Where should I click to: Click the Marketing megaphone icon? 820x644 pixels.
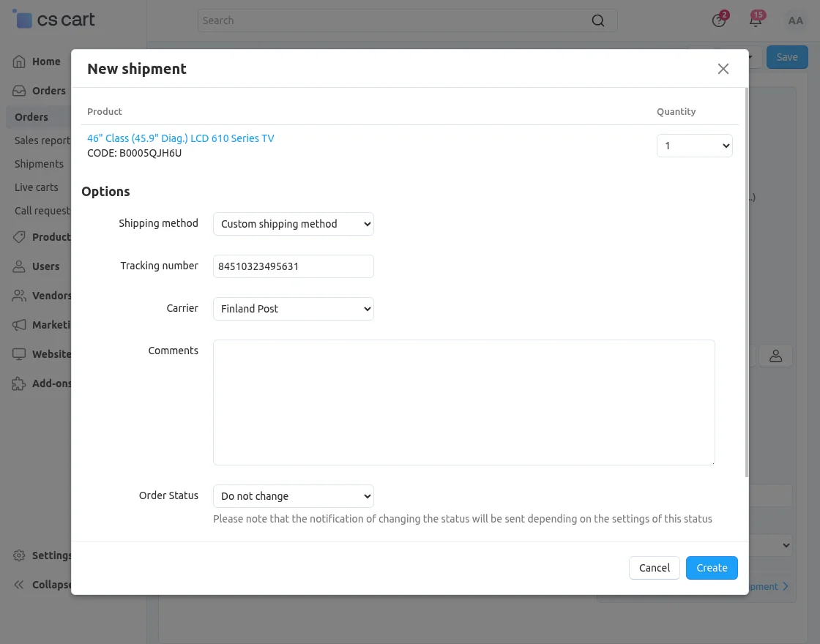[19, 325]
